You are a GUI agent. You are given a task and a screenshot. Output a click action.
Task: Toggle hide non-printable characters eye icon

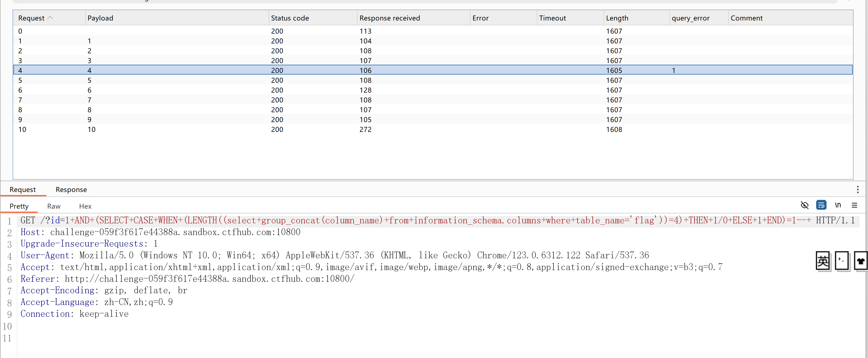pos(804,205)
